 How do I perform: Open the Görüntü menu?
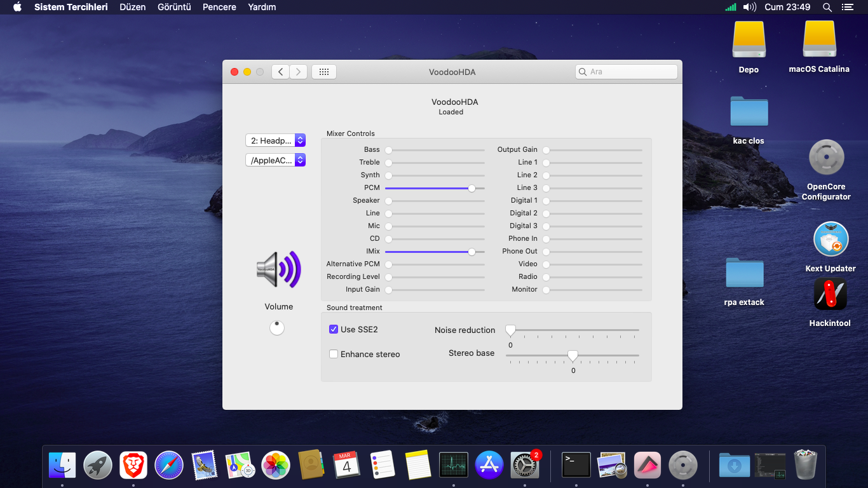pos(174,7)
